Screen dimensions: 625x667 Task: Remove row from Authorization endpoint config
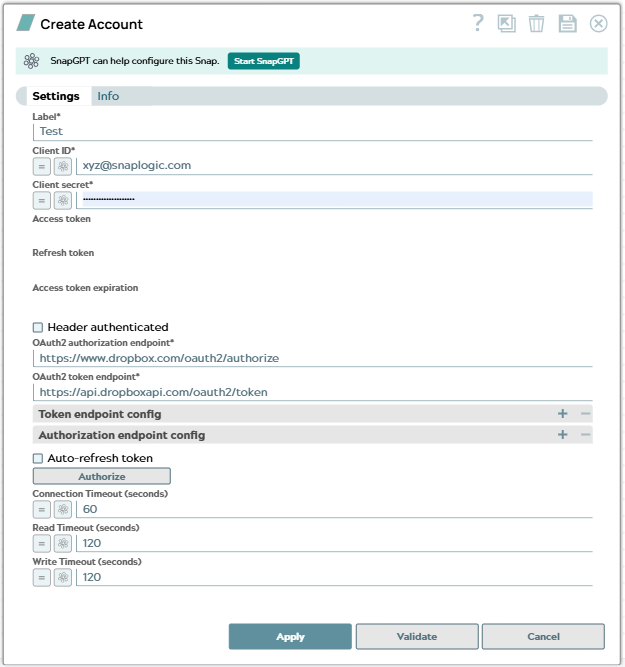[585, 434]
